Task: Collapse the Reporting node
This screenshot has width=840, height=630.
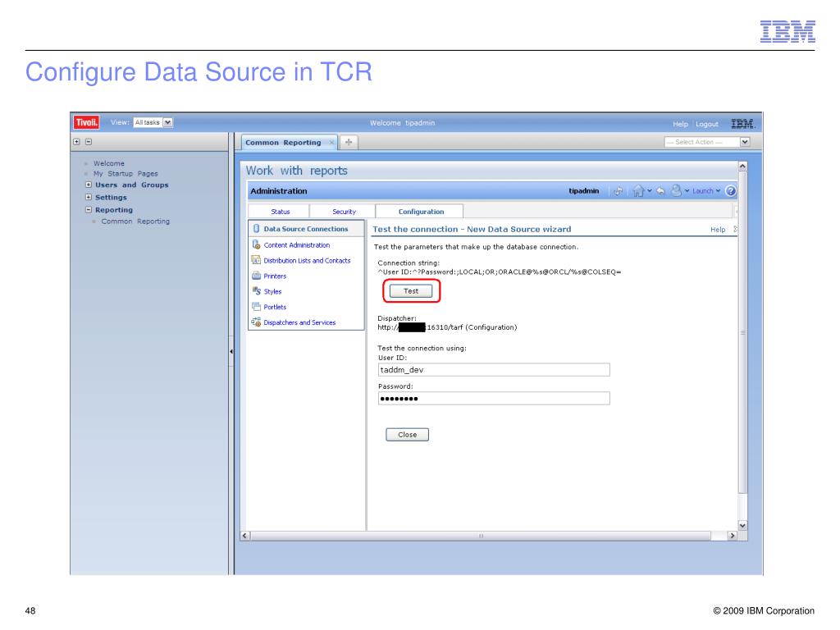Action: pos(89,209)
